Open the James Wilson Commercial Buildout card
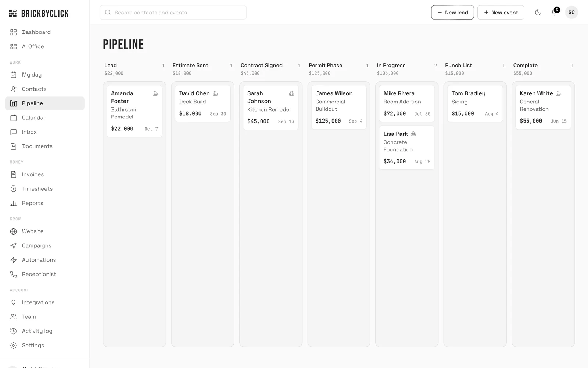The image size is (588, 368). click(339, 107)
